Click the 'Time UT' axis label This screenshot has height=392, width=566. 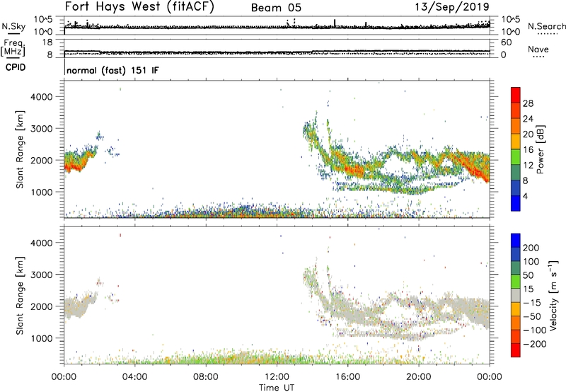pyautogui.click(x=277, y=388)
